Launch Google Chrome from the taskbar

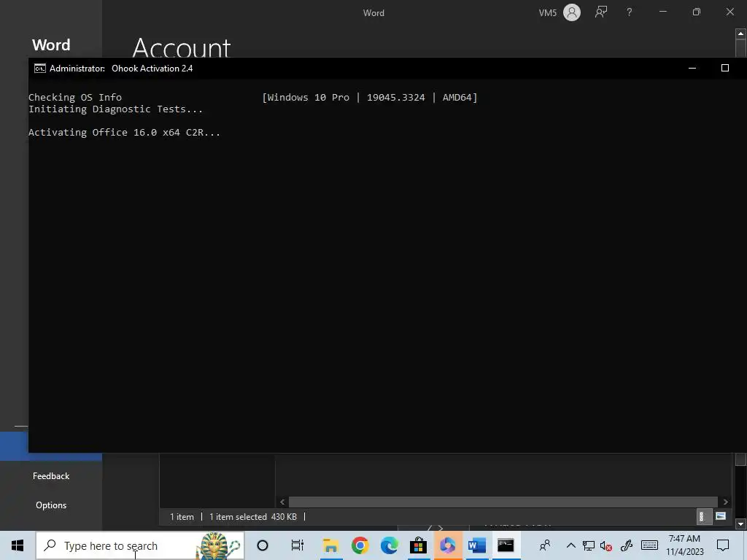[360, 545]
